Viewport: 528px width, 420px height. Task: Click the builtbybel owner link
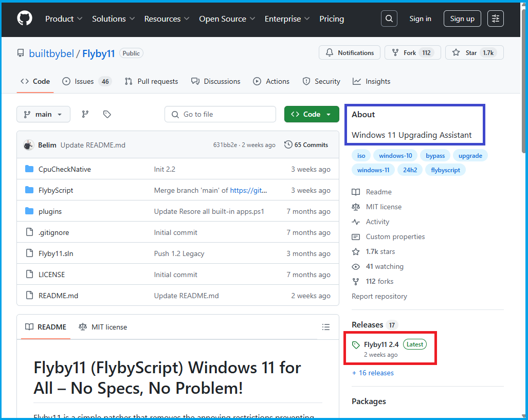51,53
